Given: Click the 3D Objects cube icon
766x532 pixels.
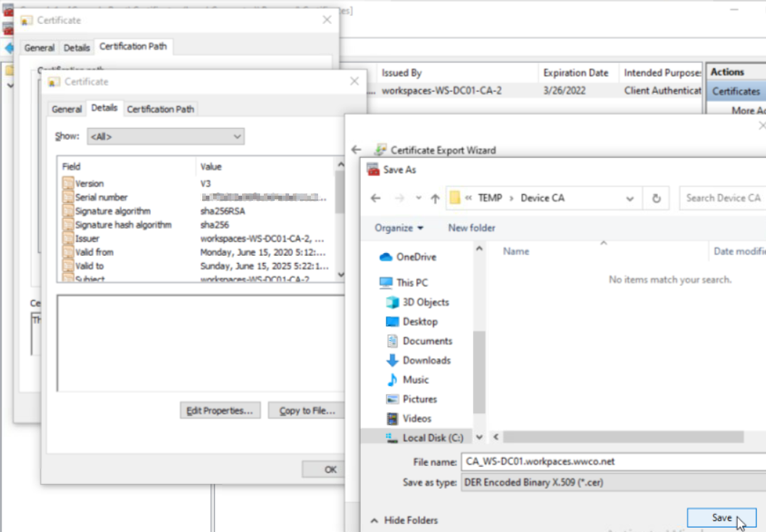Looking at the screenshot, I should pyautogui.click(x=392, y=302).
